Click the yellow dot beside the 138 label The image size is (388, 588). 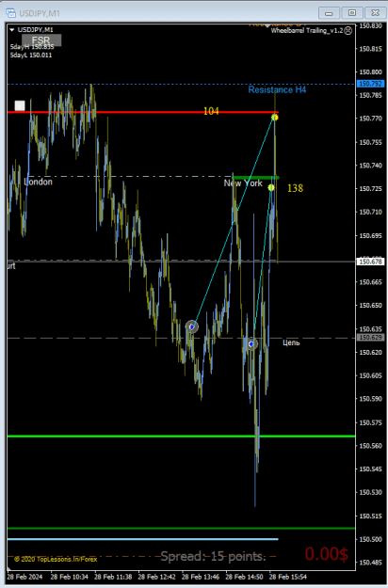(x=271, y=187)
